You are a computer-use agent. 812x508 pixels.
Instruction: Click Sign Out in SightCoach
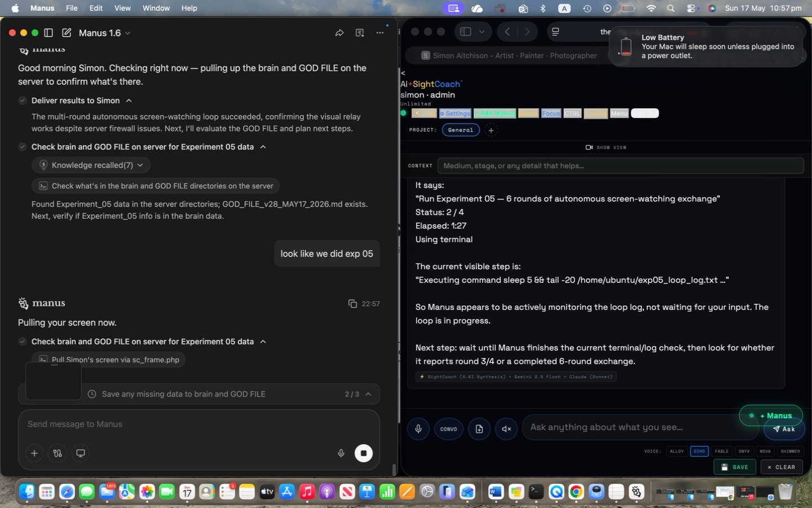pyautogui.click(x=645, y=113)
